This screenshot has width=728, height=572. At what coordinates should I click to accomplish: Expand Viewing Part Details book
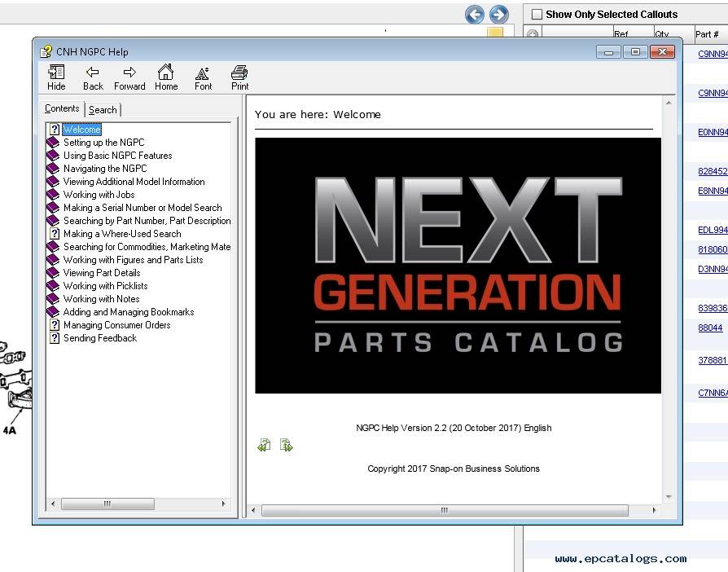(x=101, y=273)
